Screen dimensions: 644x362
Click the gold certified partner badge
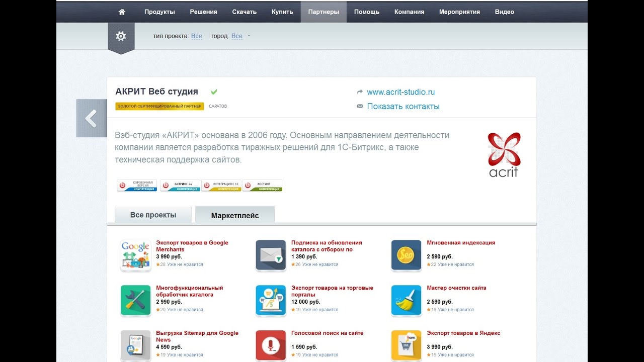point(159,107)
